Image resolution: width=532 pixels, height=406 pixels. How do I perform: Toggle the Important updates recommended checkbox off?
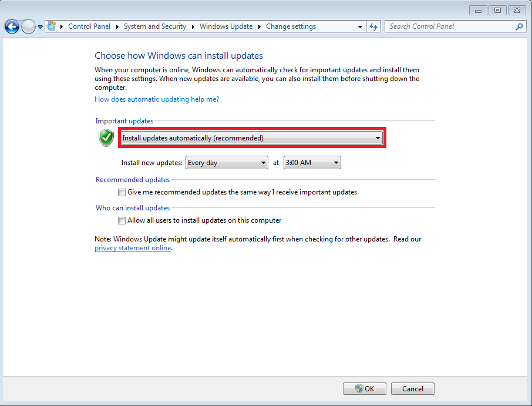pyautogui.click(x=122, y=192)
